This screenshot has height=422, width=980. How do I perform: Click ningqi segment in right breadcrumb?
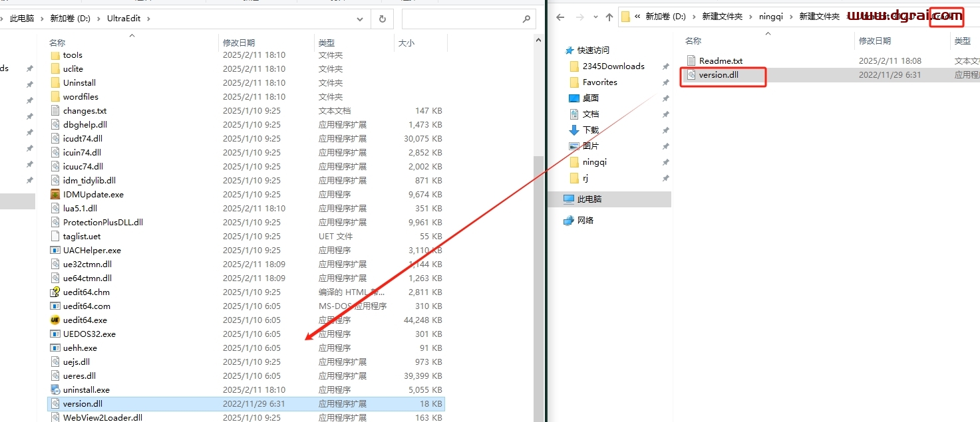click(x=771, y=17)
